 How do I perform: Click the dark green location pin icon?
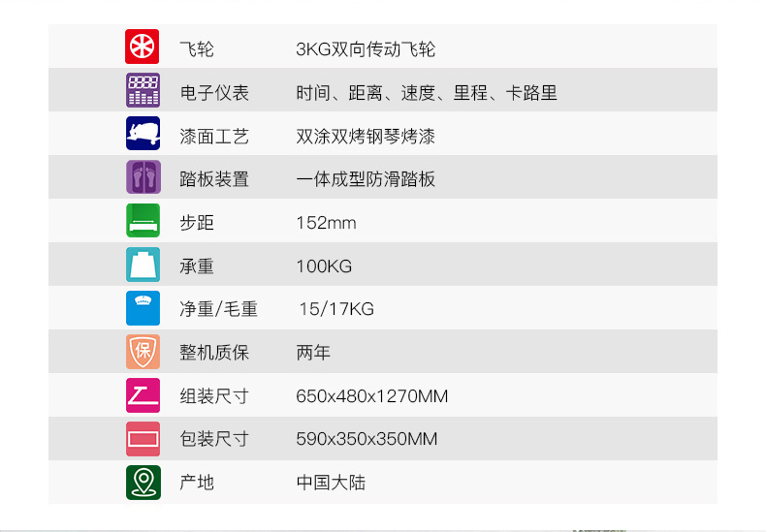point(143,483)
